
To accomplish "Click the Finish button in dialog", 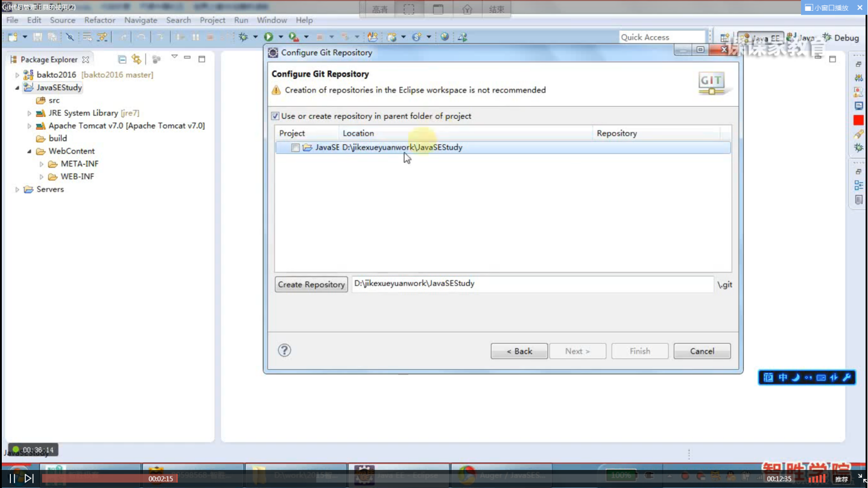I will click(639, 351).
